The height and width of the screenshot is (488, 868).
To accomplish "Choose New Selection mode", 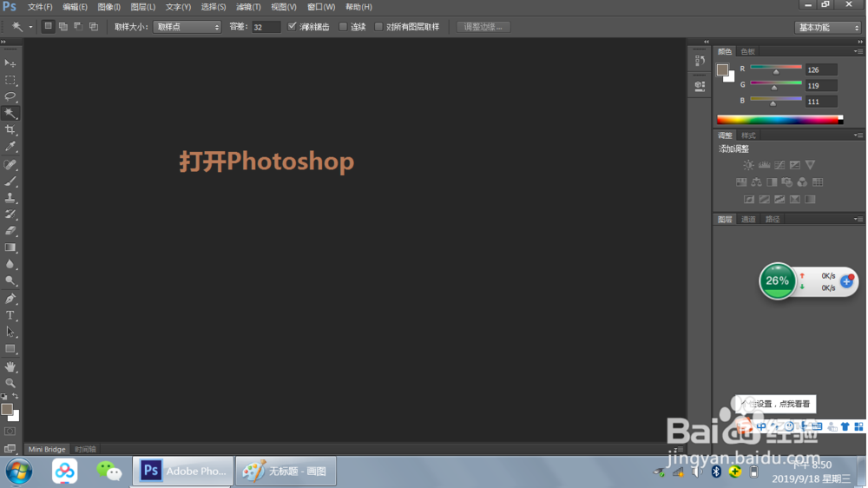I will click(x=48, y=27).
